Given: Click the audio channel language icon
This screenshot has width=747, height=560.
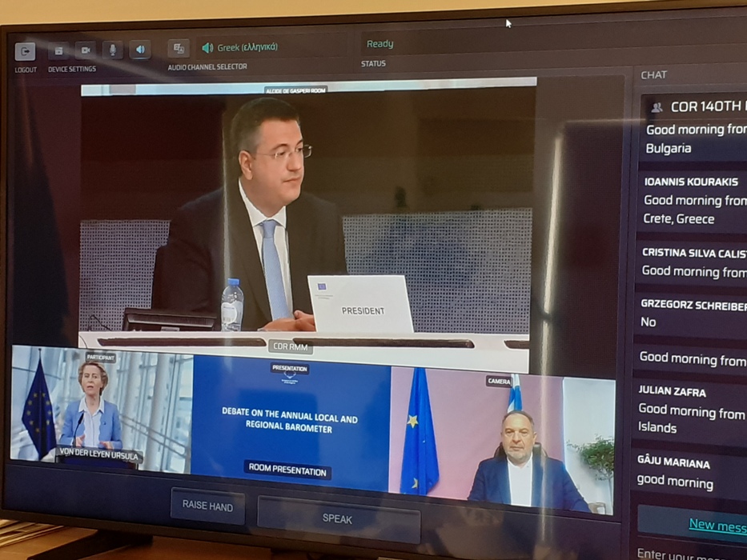Looking at the screenshot, I should click(x=179, y=49).
